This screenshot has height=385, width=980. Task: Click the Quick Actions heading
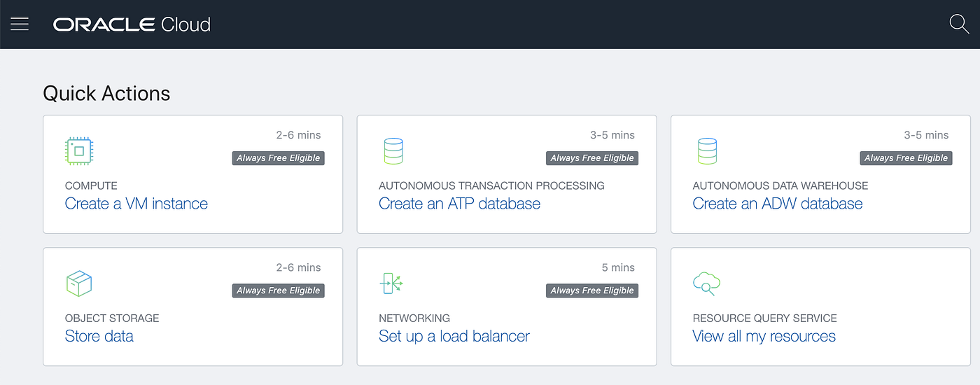point(106,93)
